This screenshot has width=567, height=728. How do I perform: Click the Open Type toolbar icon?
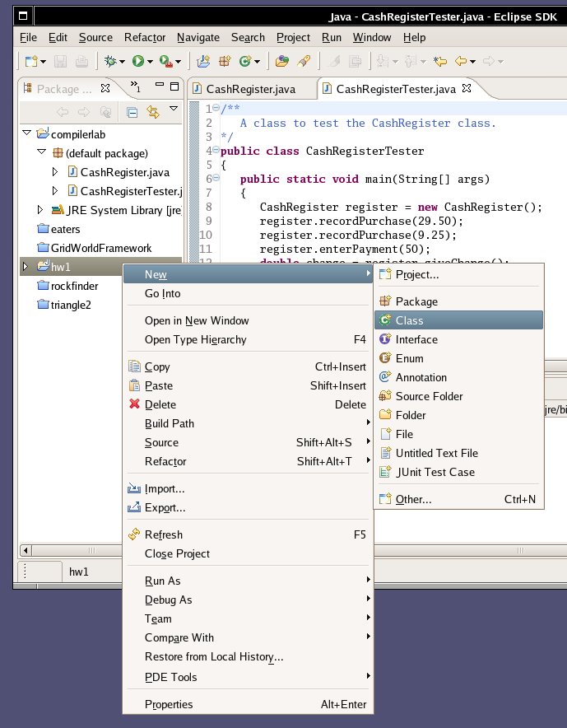[281, 61]
